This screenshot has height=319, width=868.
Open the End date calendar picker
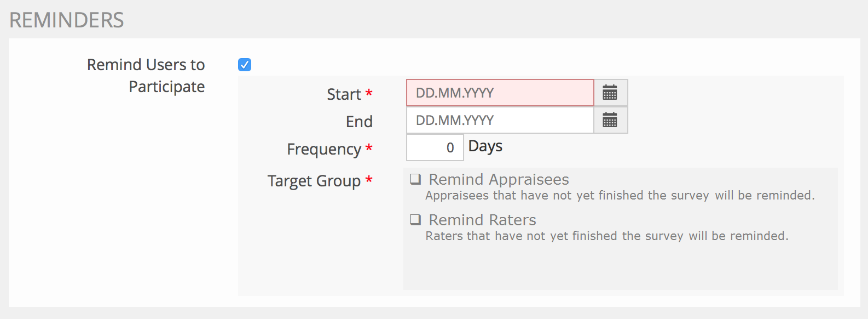point(610,120)
